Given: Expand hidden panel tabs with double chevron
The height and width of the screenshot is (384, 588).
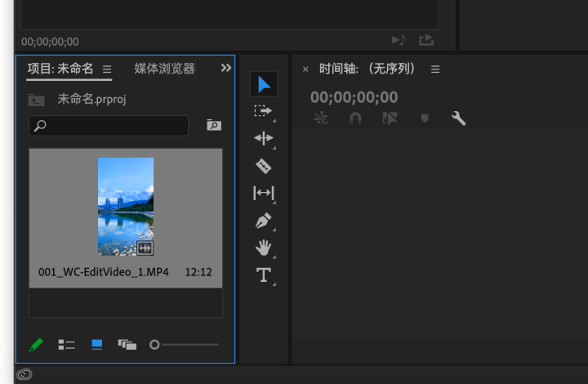Looking at the screenshot, I should point(226,69).
